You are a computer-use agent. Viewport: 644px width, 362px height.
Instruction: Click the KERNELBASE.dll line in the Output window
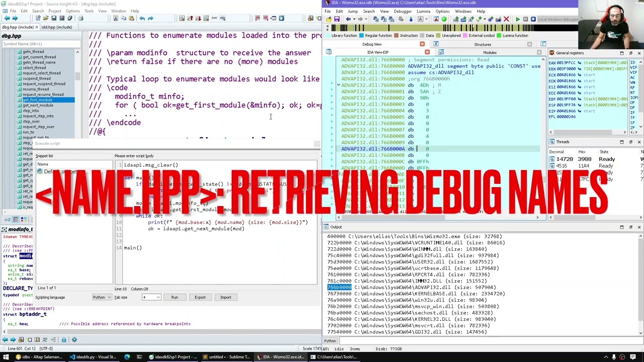[x=416, y=294]
